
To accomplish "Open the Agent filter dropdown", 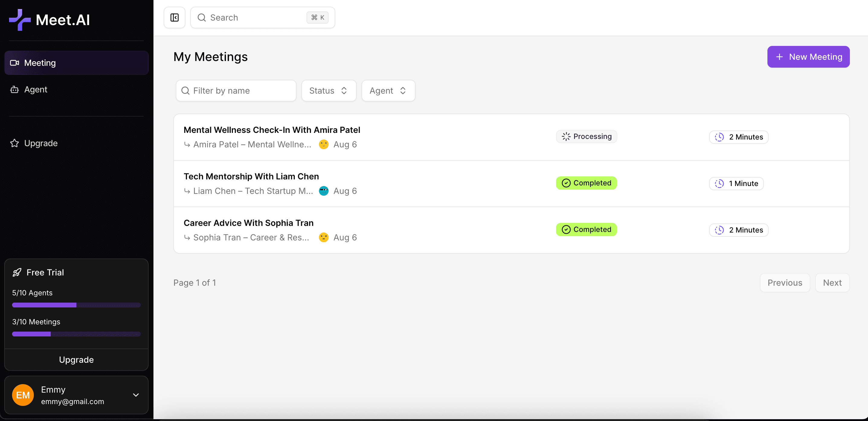I will tap(388, 91).
